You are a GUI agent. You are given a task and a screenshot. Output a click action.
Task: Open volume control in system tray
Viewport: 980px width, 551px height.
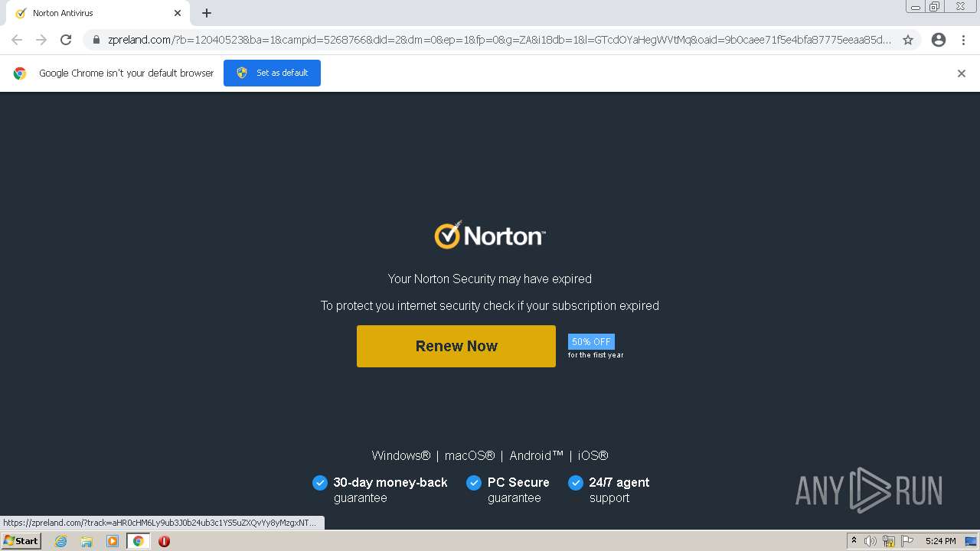point(871,541)
